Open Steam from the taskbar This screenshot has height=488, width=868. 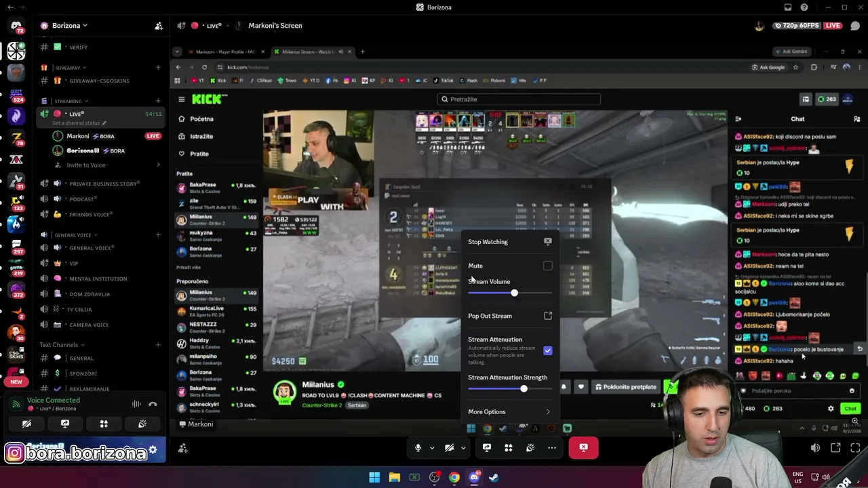coord(494,477)
